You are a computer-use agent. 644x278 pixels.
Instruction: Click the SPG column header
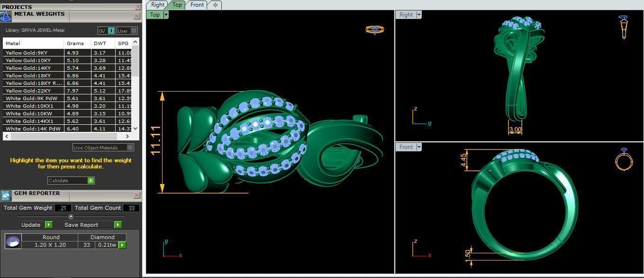(x=124, y=43)
